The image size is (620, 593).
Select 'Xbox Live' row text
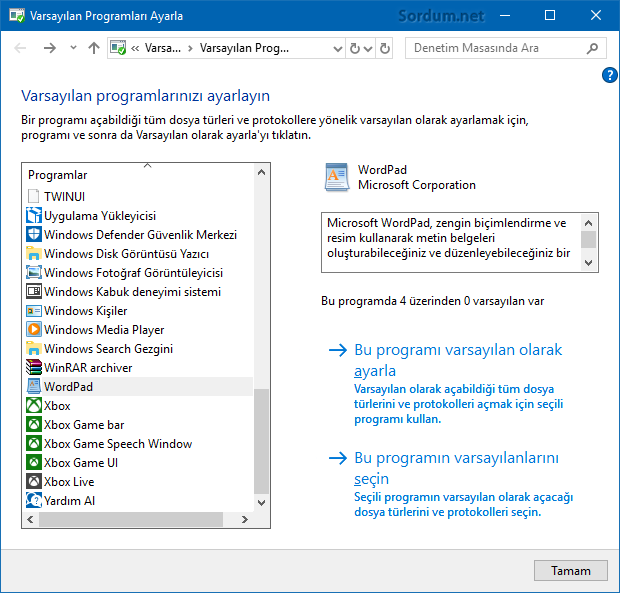pyautogui.click(x=69, y=481)
